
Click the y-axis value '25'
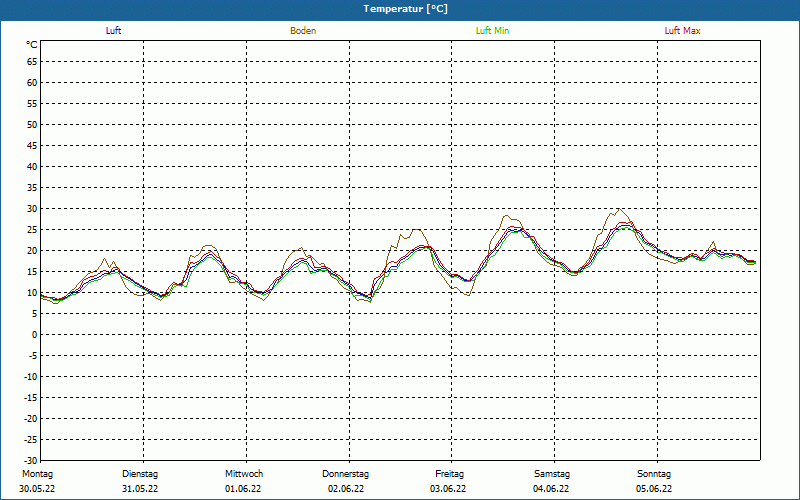[x=32, y=230]
